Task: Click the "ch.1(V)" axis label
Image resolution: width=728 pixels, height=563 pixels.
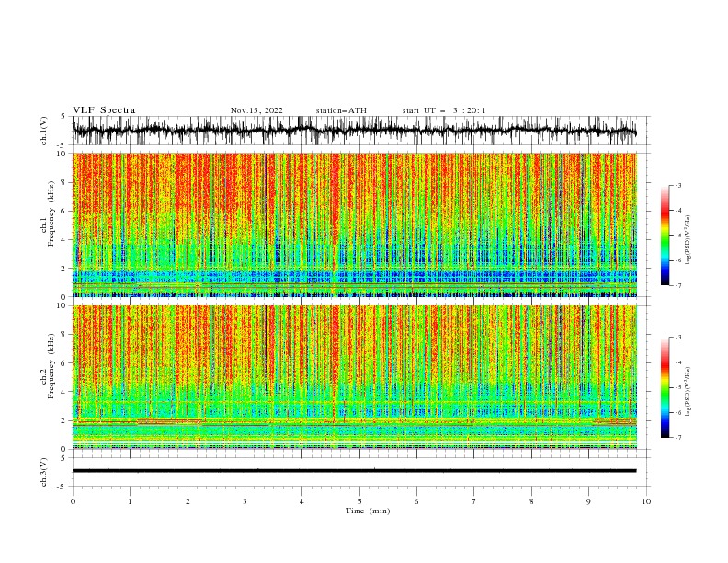Action: 44,131
